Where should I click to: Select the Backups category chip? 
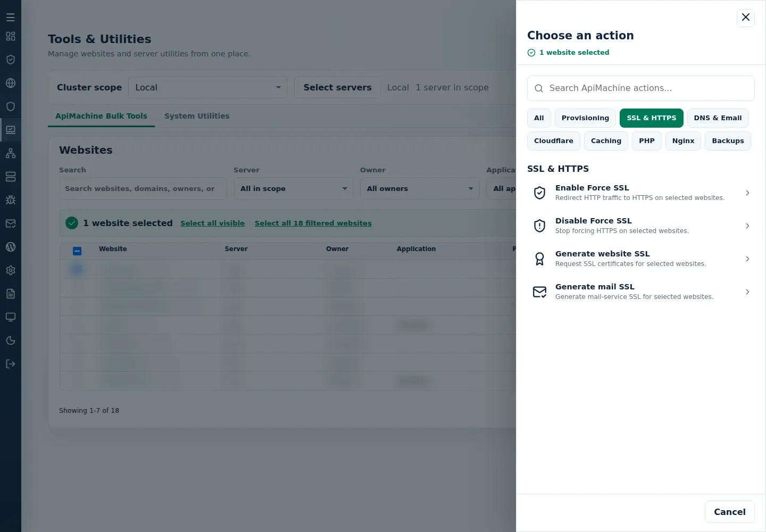coord(728,141)
